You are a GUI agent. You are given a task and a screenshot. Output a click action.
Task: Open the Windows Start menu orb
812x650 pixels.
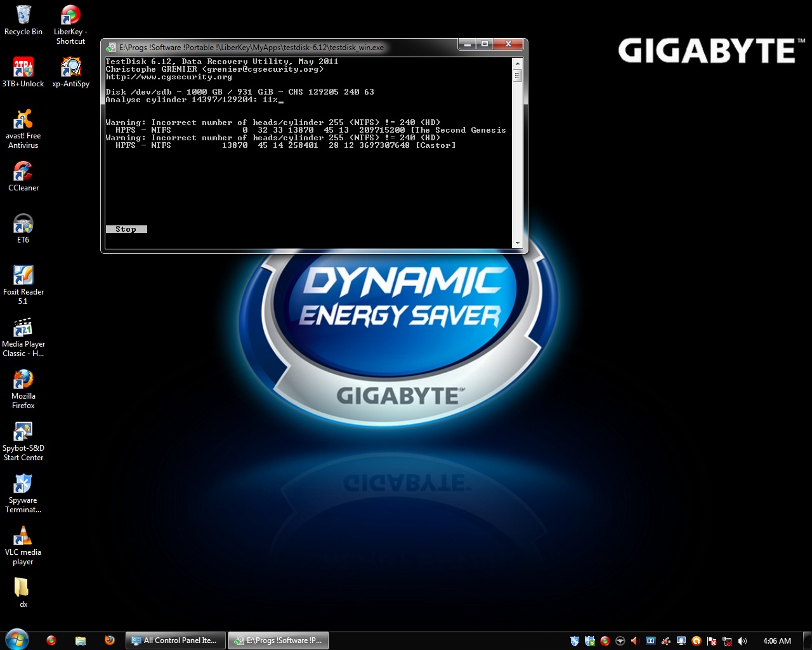point(16,640)
